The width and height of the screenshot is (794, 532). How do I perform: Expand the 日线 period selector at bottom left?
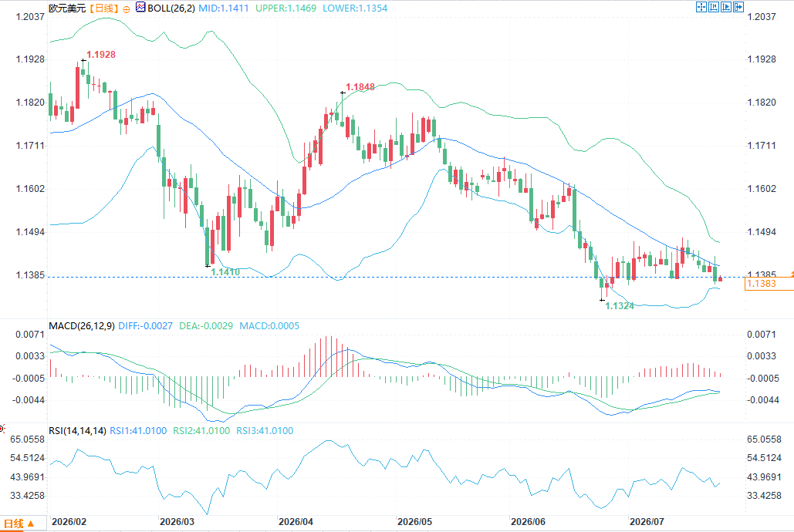point(19,524)
